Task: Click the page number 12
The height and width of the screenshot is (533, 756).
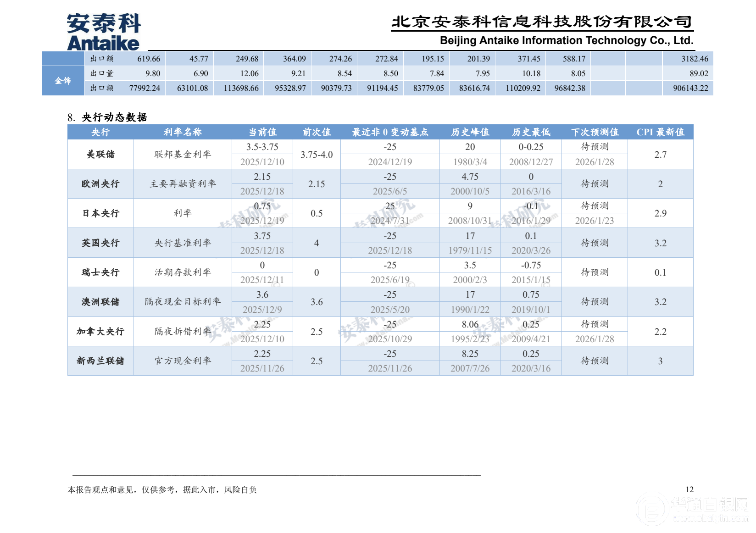Action: point(689,489)
